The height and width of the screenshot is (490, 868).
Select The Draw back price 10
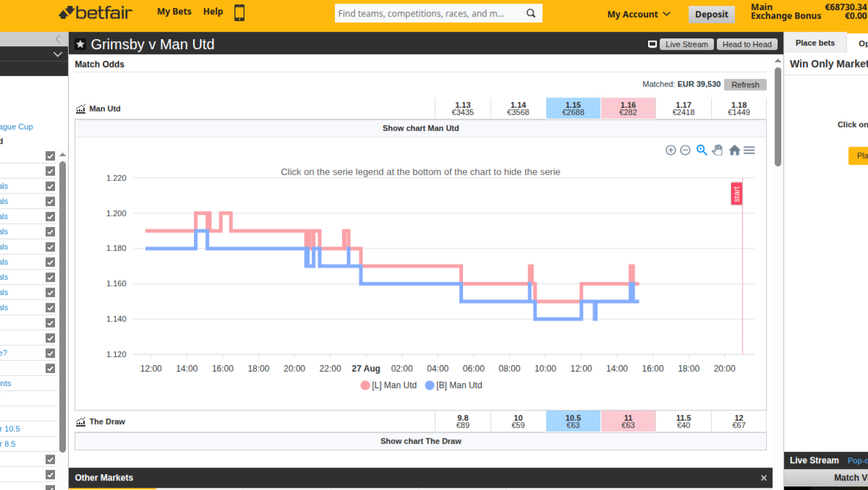click(x=518, y=421)
